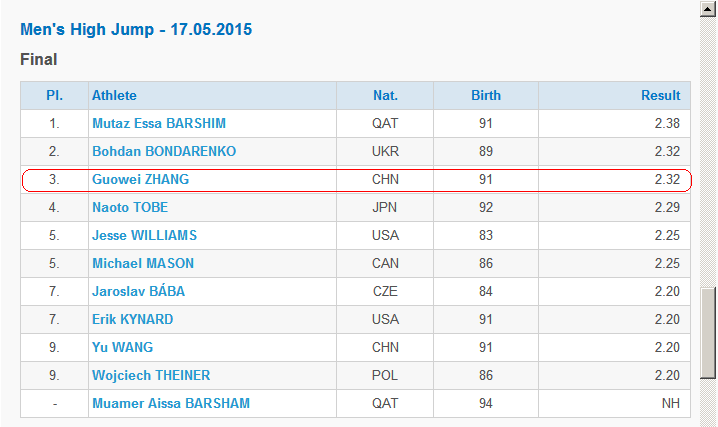Open Guowei ZHANG athlete link

(x=141, y=179)
